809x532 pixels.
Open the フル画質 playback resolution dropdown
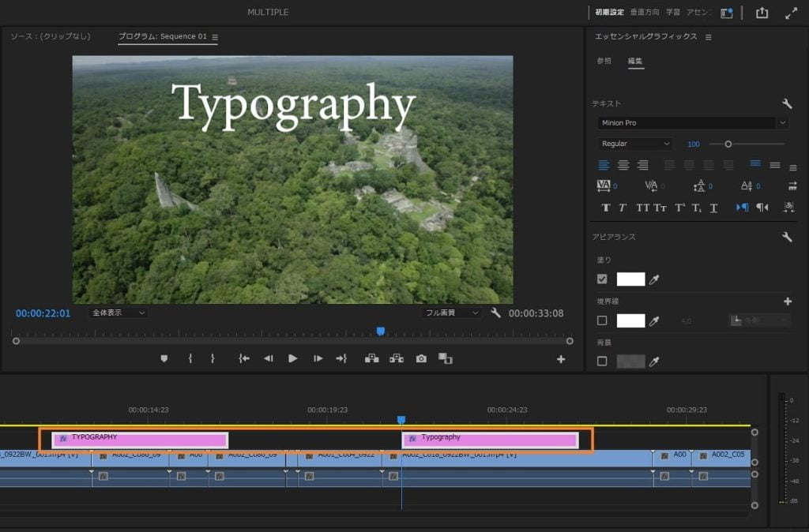point(451,313)
